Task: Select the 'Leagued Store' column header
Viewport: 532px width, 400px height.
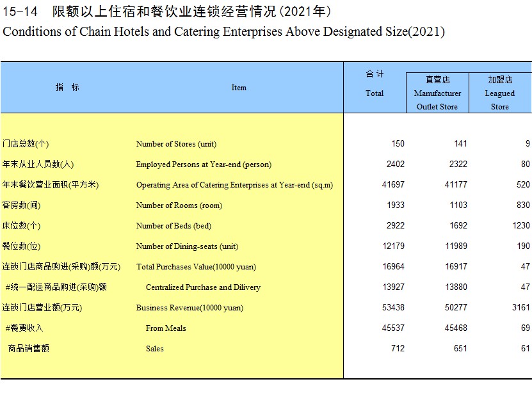Action: [x=500, y=93]
